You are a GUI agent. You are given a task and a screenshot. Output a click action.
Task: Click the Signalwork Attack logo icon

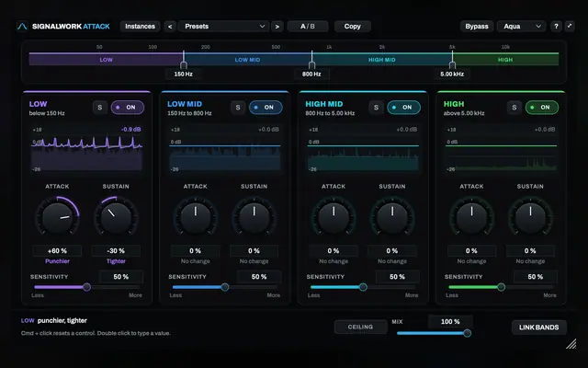click(x=22, y=27)
